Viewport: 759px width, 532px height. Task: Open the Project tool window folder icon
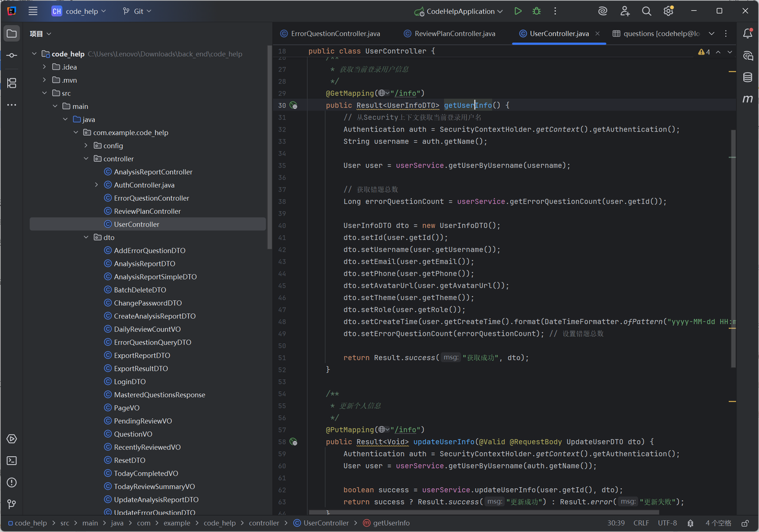[11, 34]
